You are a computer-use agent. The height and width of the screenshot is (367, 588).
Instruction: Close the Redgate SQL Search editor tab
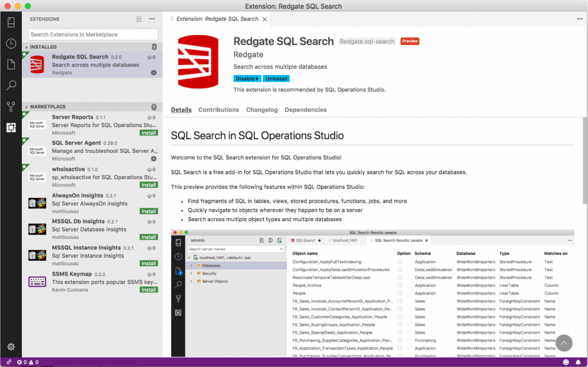tap(264, 19)
